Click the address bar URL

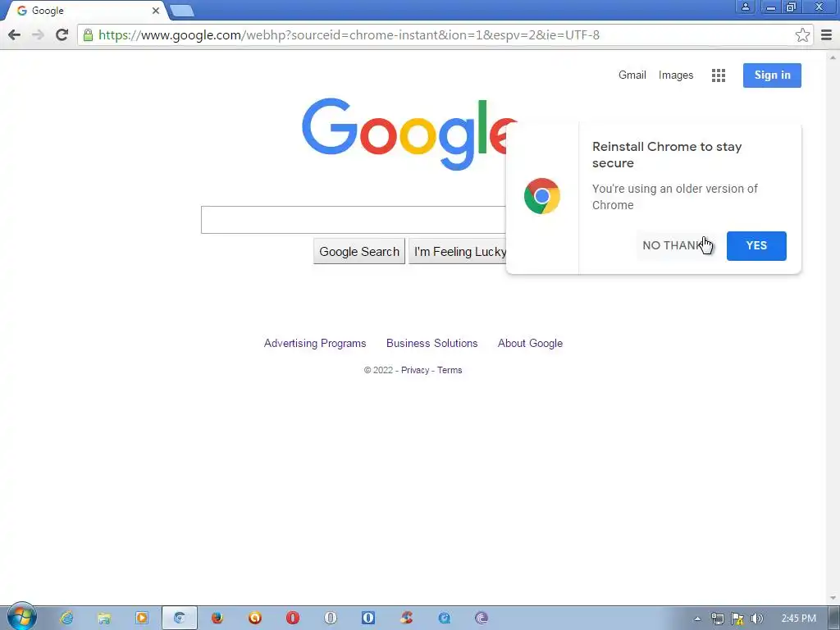click(x=349, y=34)
